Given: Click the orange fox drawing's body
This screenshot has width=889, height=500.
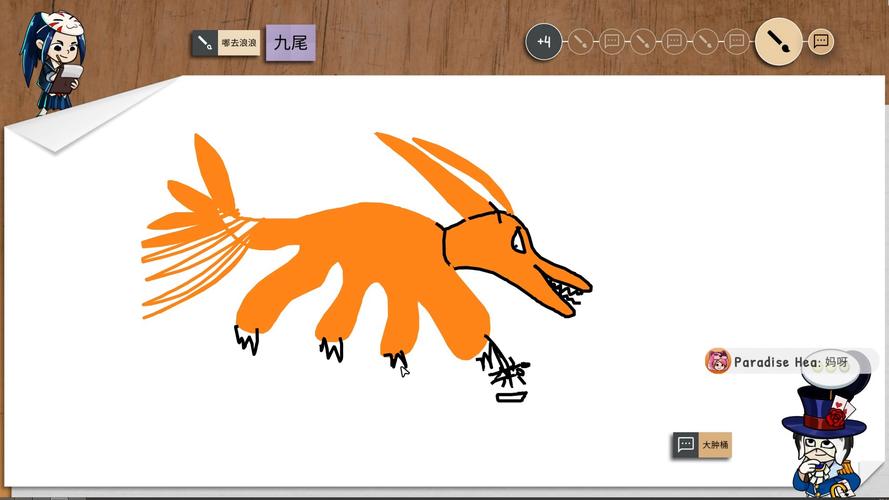Looking at the screenshot, I should click(x=360, y=260).
